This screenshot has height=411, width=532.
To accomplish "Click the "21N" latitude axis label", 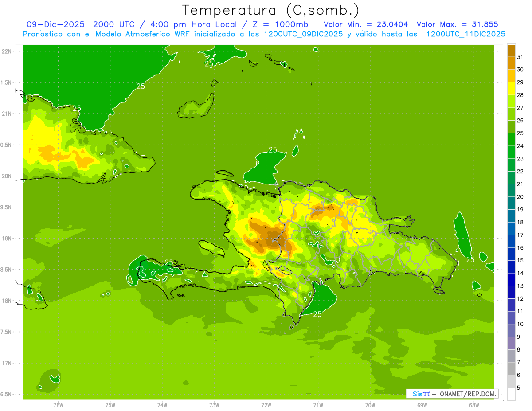I will pos(7,114).
